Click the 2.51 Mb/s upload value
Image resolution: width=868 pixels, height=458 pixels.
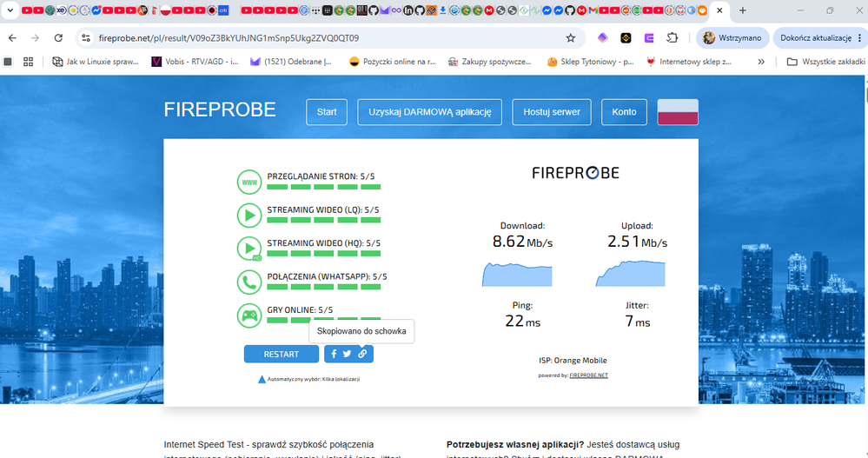click(637, 242)
